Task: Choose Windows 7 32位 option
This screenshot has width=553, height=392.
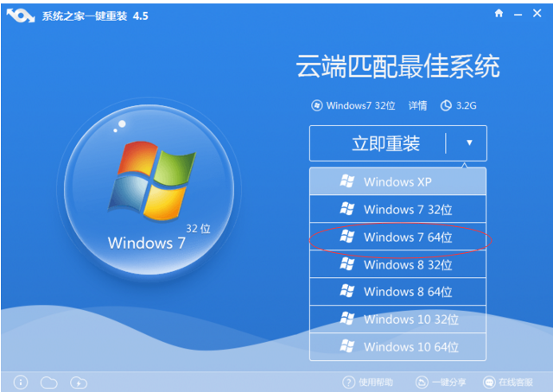Action: 397,209
